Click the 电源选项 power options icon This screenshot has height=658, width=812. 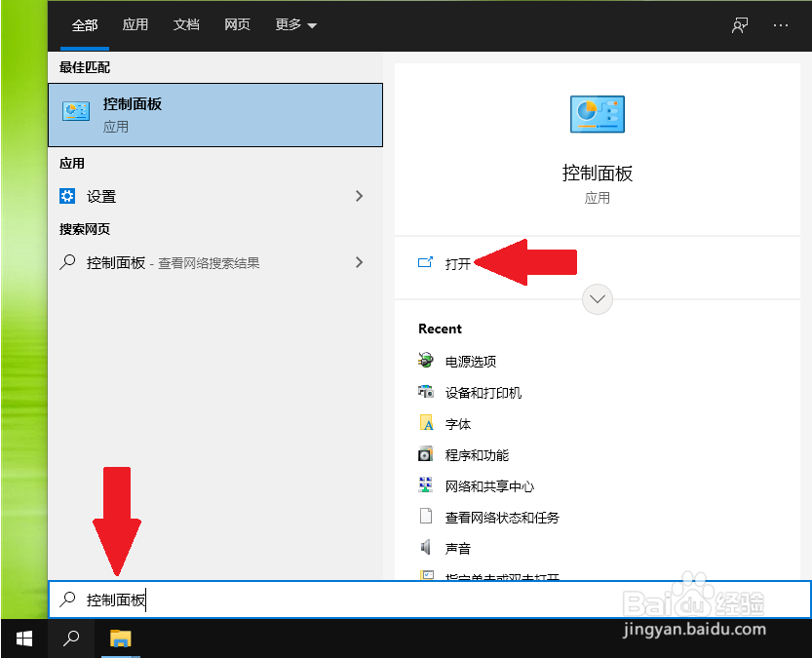click(x=426, y=360)
